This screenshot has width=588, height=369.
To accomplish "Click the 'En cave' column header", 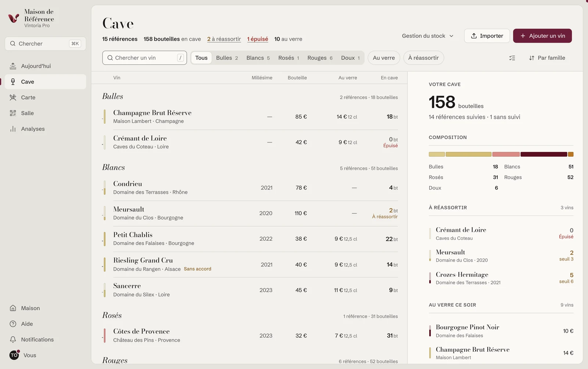I will coord(389,78).
